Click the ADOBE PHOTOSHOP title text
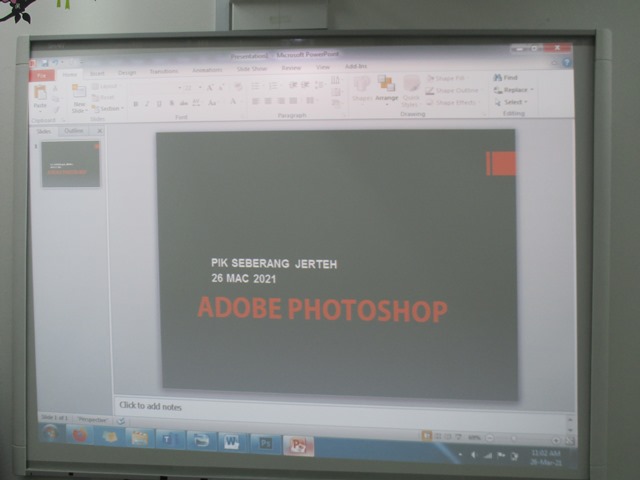The width and height of the screenshot is (640, 480). tap(322, 309)
